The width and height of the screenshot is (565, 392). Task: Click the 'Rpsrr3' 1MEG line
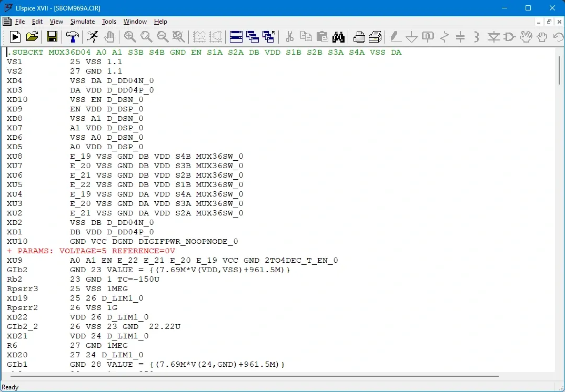tap(67, 288)
